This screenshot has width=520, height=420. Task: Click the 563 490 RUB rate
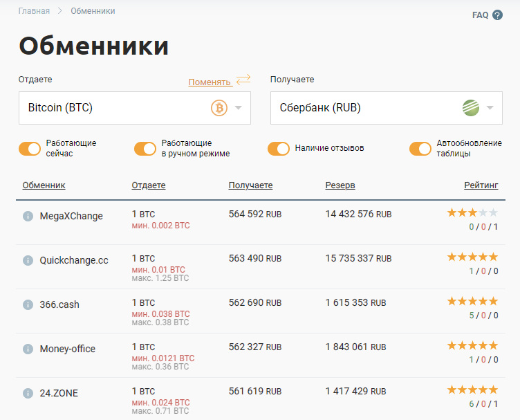point(255,259)
